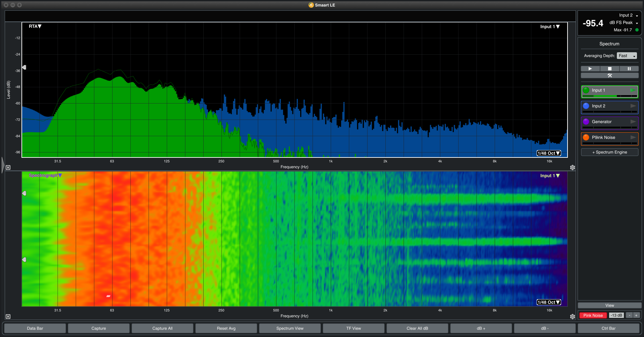Lower trace with dB - button
This screenshot has width=644, height=337.
pyautogui.click(x=545, y=328)
